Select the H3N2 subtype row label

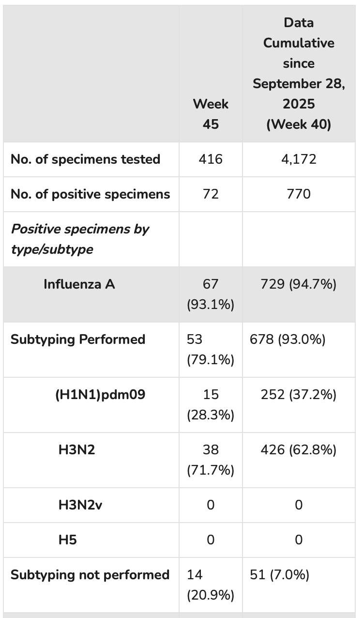(x=76, y=450)
